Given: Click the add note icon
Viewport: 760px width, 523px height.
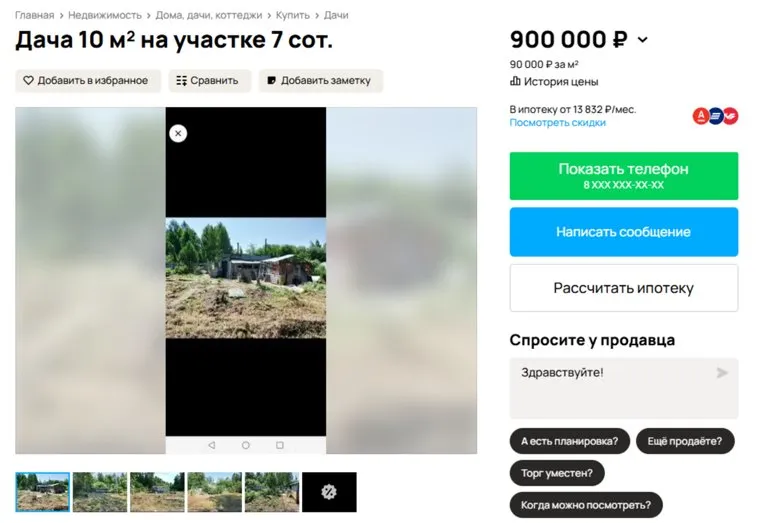Looking at the screenshot, I should tap(271, 80).
